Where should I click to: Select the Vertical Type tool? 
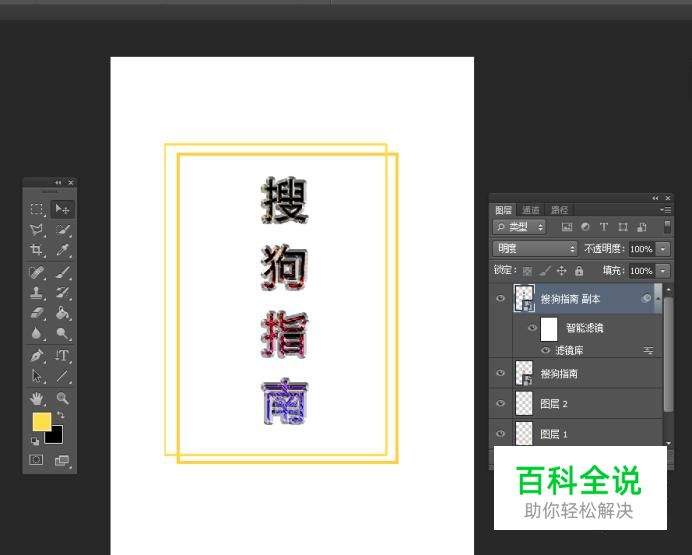63,355
